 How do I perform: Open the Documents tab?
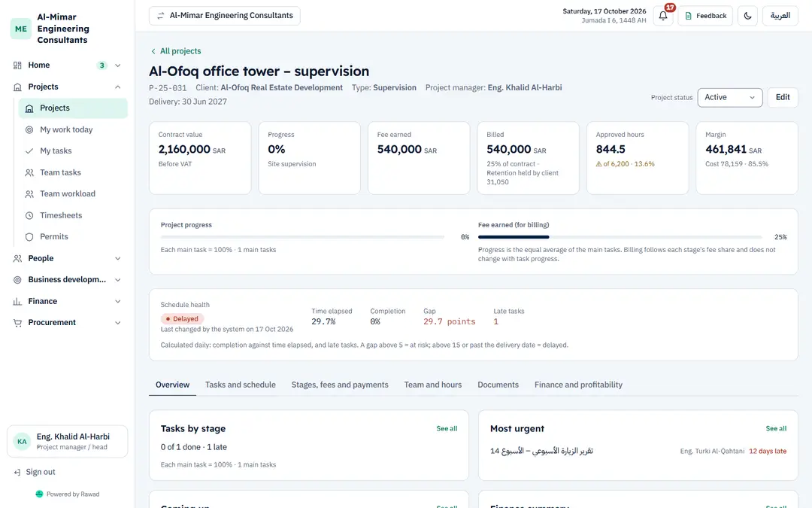point(498,385)
